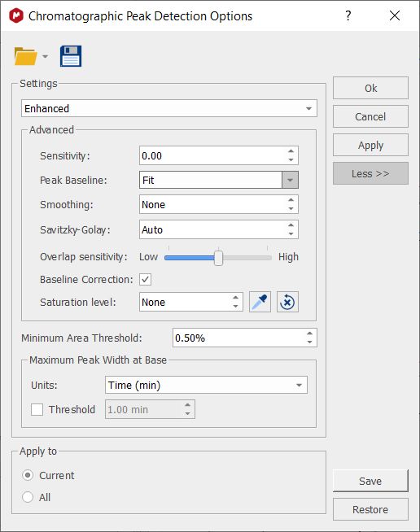Decrease the Sensitivity value with down arrow
The width and height of the screenshot is (420, 532).
point(291,159)
